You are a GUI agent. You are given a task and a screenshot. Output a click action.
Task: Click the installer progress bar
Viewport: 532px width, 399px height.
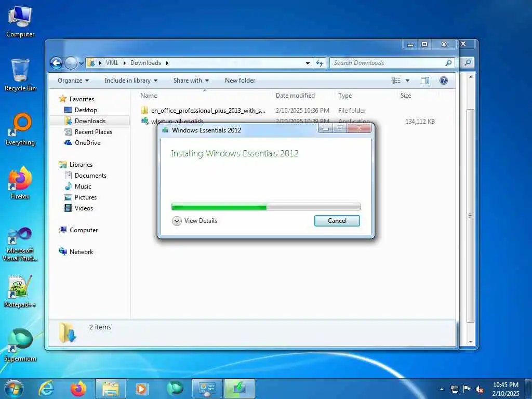(266, 207)
